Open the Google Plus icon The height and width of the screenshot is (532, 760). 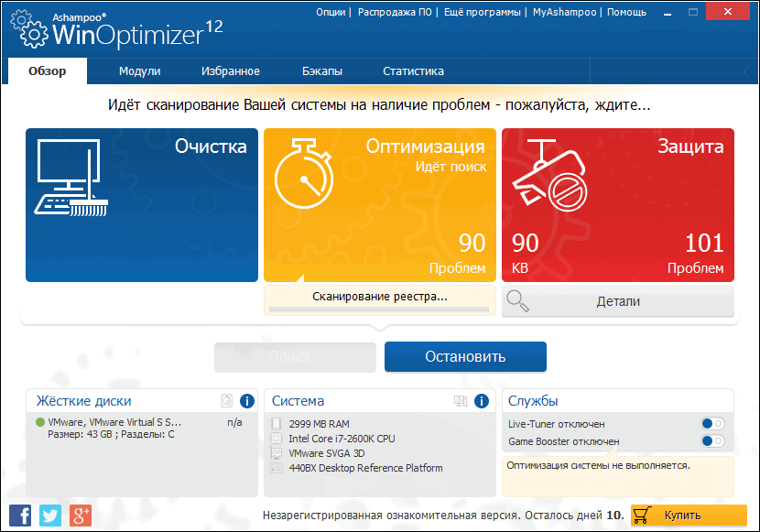coord(81,516)
